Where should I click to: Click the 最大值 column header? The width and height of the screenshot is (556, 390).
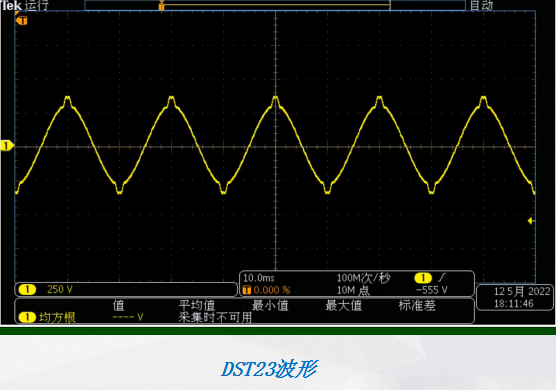point(343,305)
